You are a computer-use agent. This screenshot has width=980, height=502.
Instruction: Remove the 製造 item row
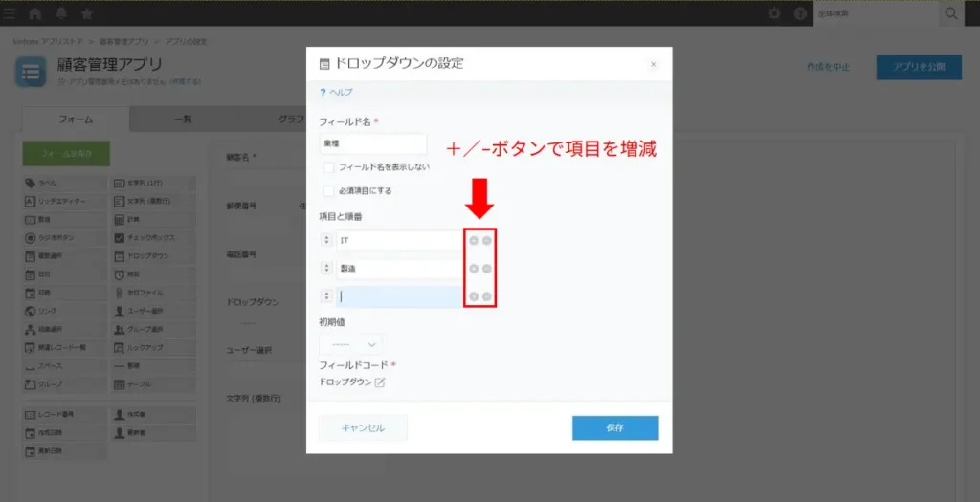click(487, 269)
